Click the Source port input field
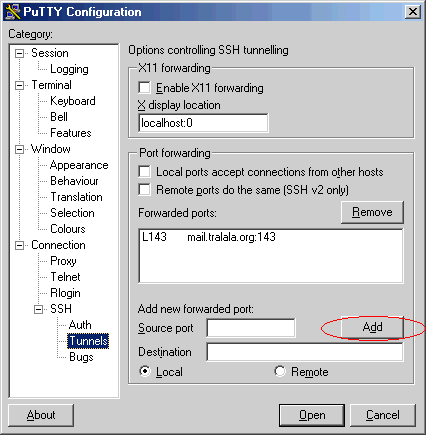This screenshot has height=435, width=426. [251, 328]
